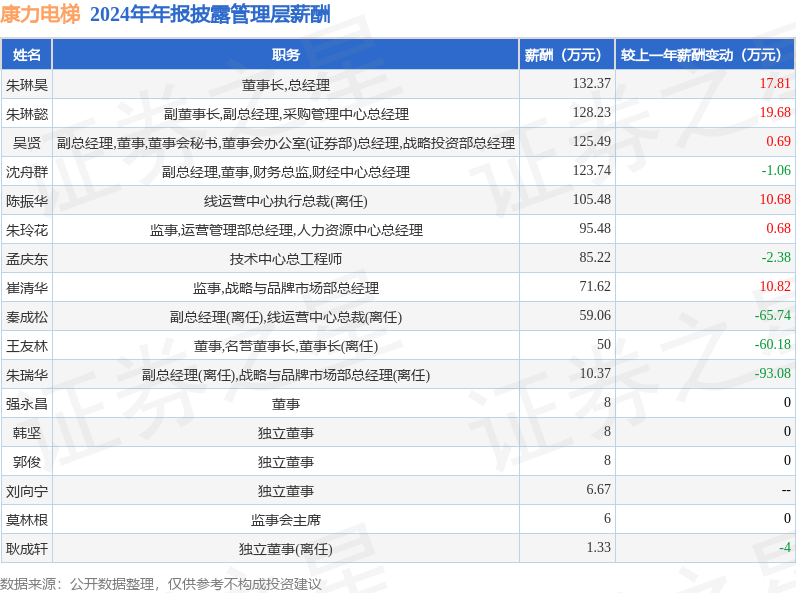Click the name 崔清华
The image size is (796, 593).
click(27, 287)
